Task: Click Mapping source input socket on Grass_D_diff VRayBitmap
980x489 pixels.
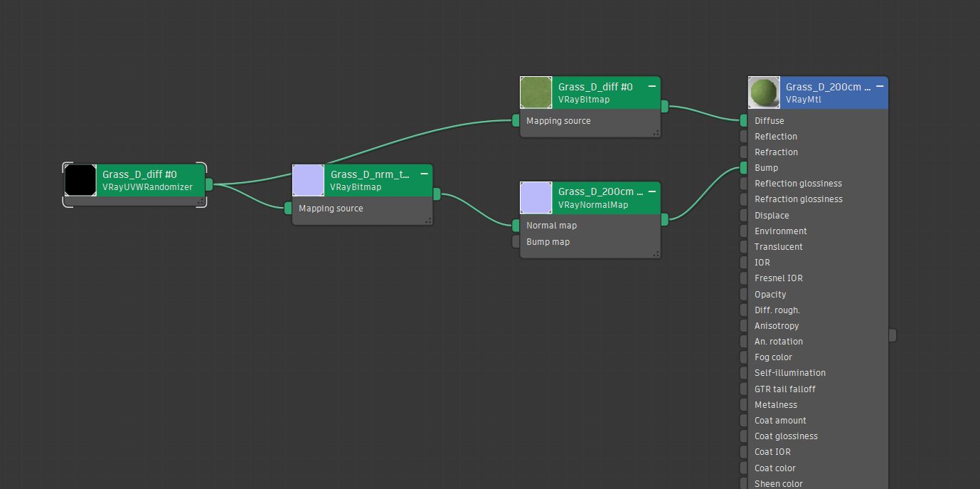Action: point(516,120)
